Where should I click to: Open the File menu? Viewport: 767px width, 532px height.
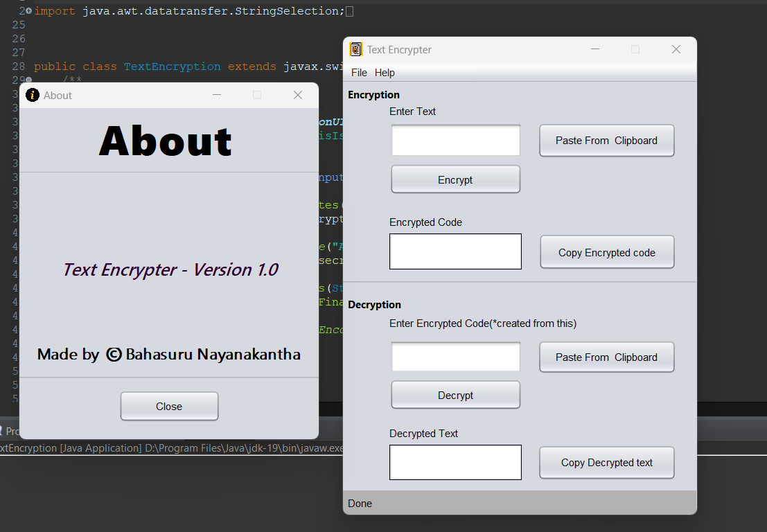[x=359, y=73]
